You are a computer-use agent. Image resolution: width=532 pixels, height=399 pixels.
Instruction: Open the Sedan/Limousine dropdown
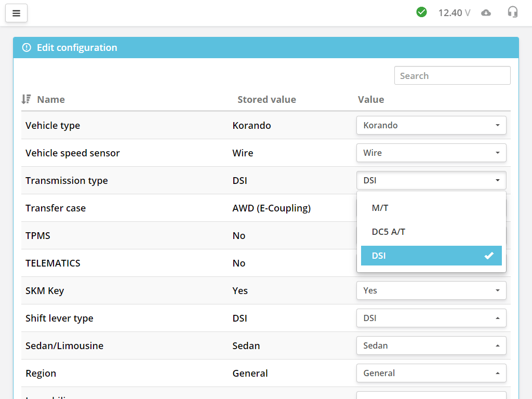point(431,345)
